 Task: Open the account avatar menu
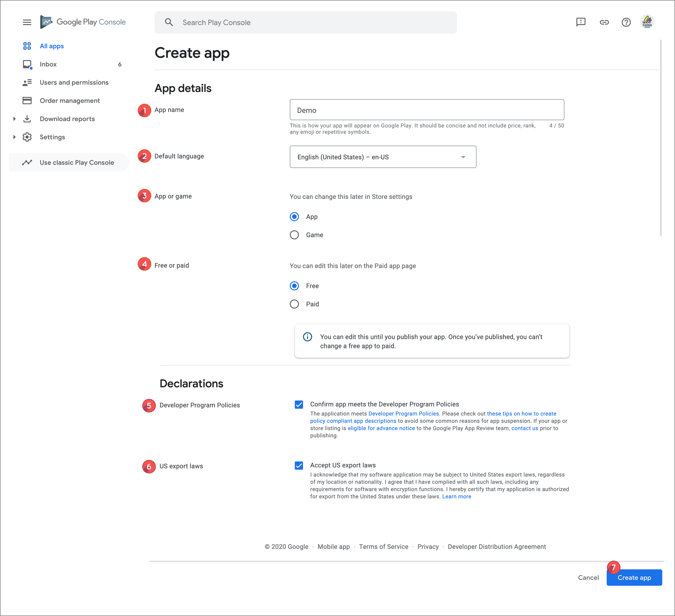coord(647,22)
